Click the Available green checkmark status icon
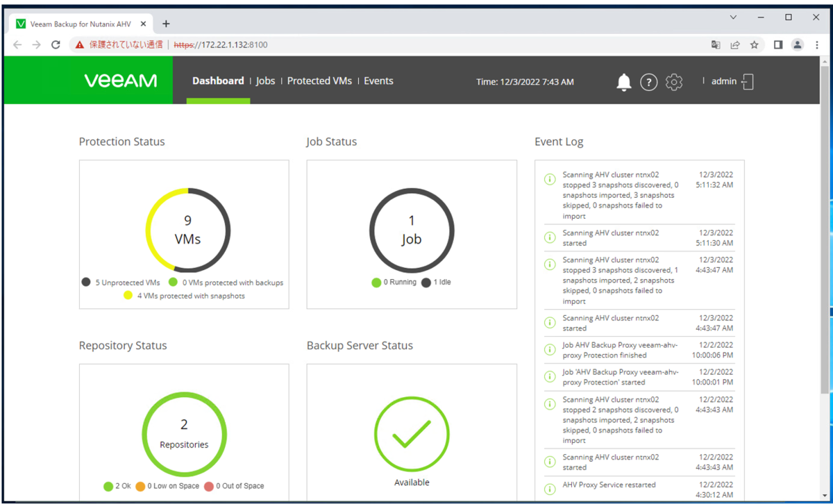 coord(412,434)
